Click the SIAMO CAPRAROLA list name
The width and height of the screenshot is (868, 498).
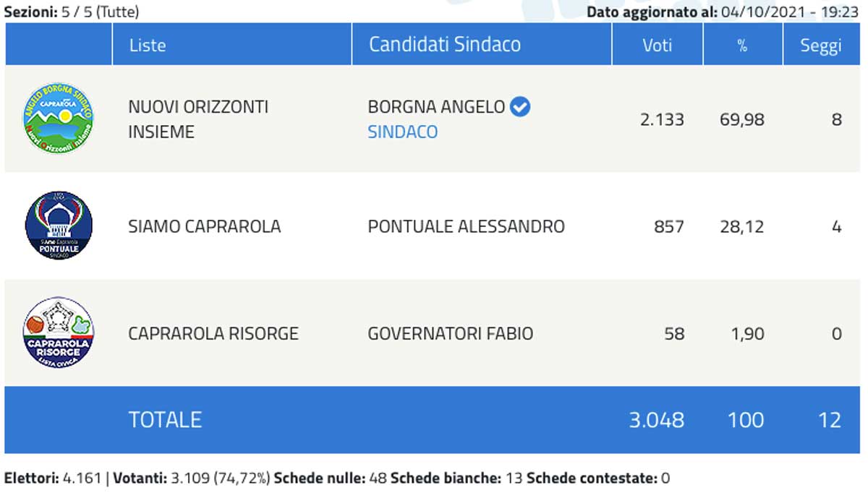click(x=204, y=226)
